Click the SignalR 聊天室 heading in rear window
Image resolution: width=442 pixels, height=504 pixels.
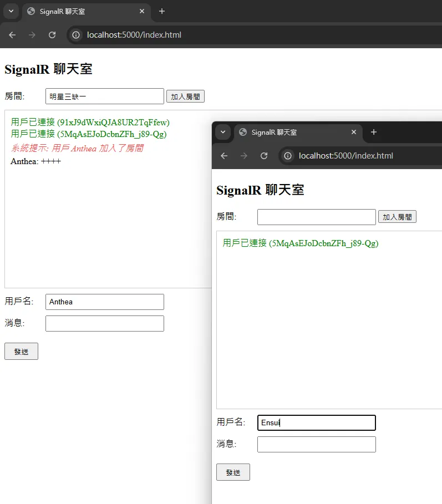pos(49,69)
